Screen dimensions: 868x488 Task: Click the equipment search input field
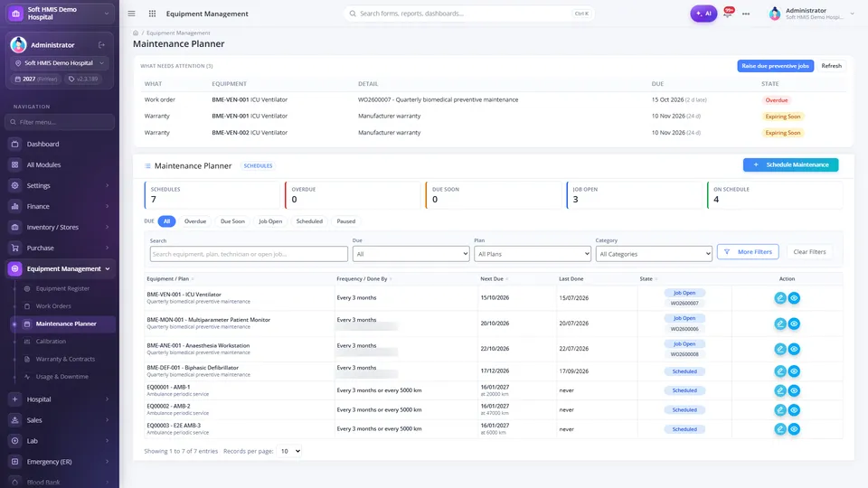tap(249, 254)
